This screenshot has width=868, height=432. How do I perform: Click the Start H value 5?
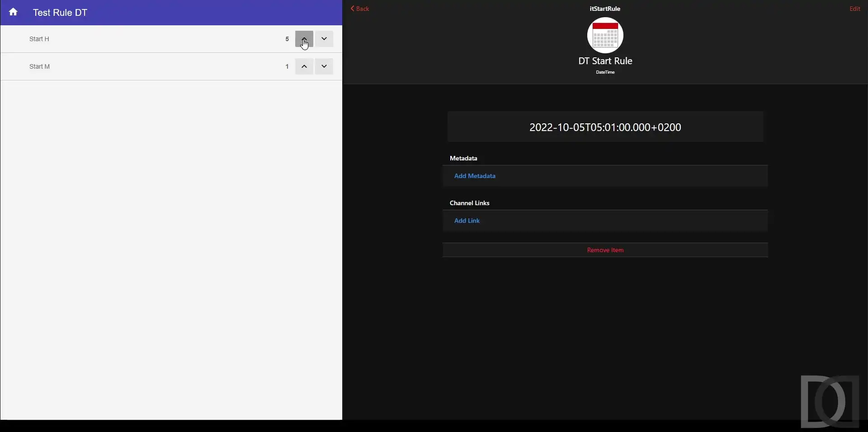pos(287,39)
